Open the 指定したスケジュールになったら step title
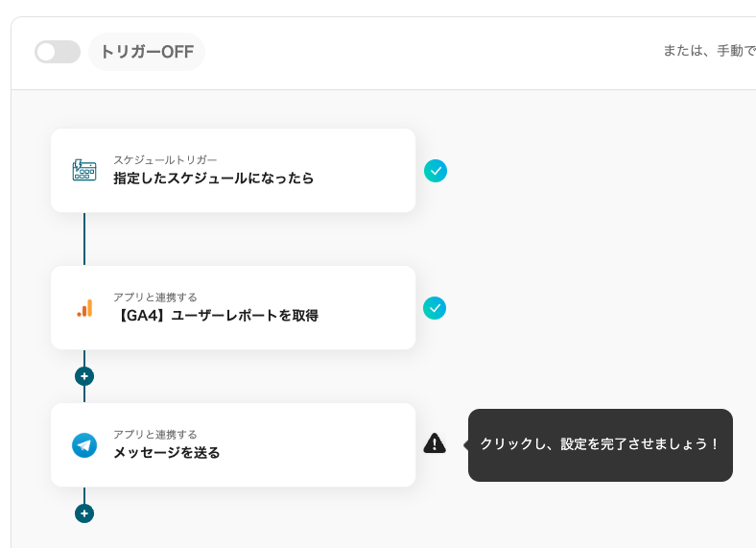Viewport: 756px width, 548px height. 213,179
